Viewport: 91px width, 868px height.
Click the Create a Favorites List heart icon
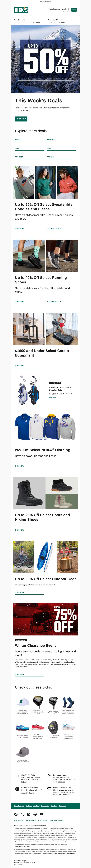click(x=49, y=789)
